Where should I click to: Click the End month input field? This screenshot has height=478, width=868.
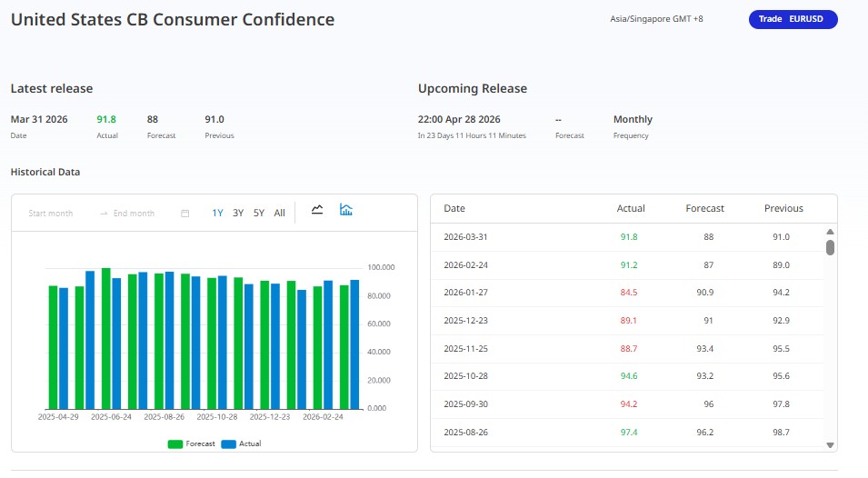134,214
